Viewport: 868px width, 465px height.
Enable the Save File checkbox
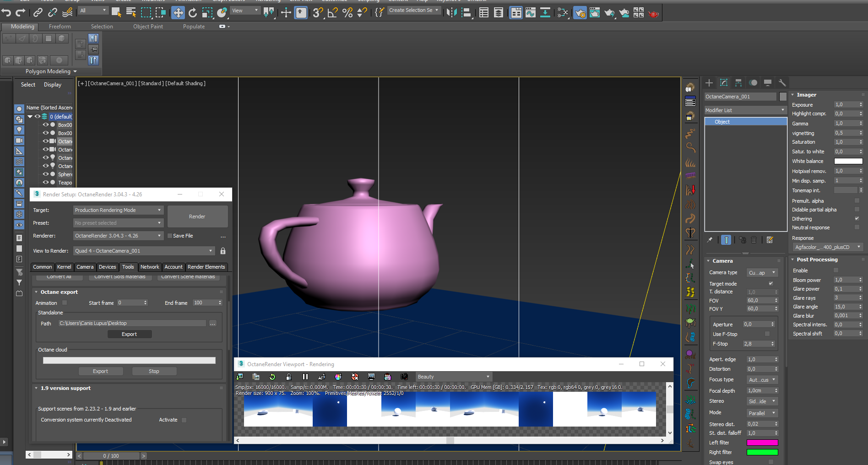tap(170, 236)
